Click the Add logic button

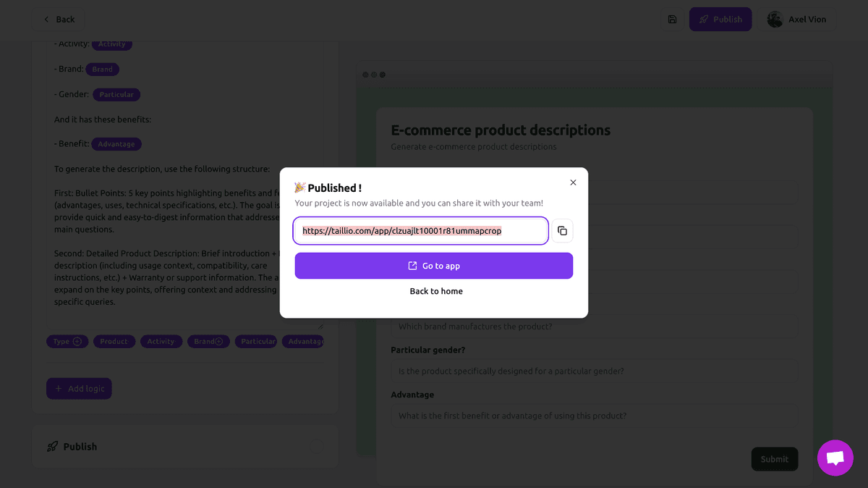(79, 388)
